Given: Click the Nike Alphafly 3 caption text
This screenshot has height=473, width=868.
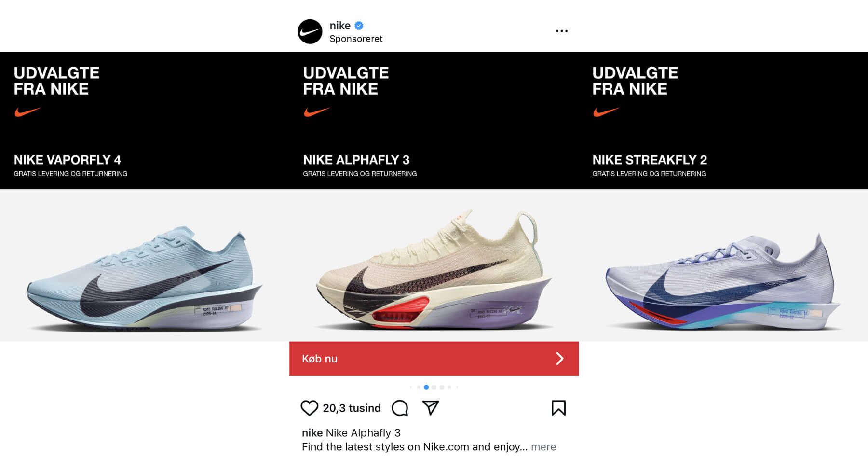Looking at the screenshot, I should click(363, 432).
